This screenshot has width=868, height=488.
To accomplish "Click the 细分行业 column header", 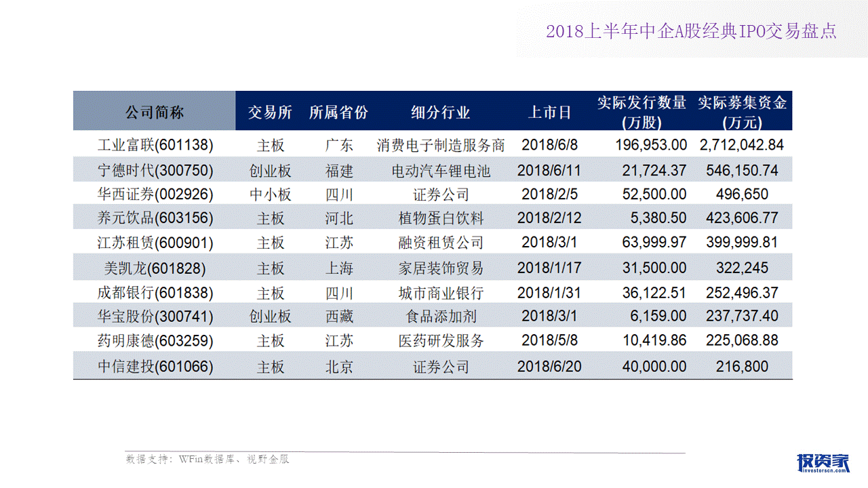I will pos(441,112).
